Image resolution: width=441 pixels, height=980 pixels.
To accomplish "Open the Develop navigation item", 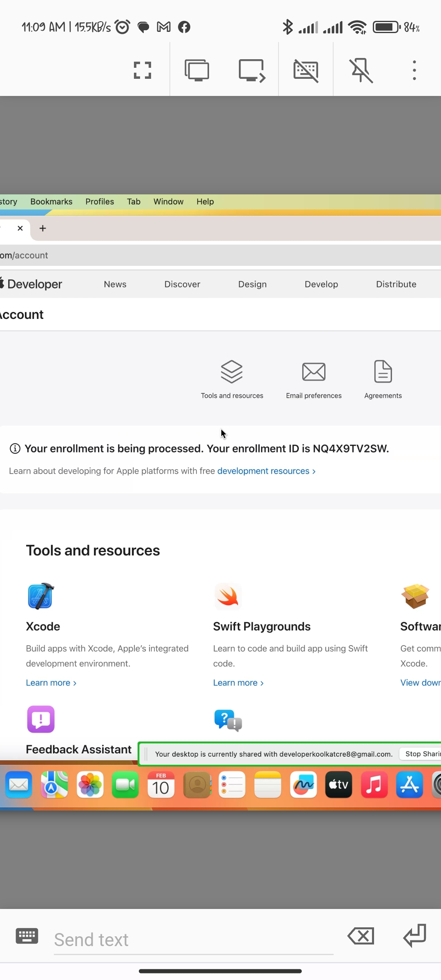I will pos(321,284).
